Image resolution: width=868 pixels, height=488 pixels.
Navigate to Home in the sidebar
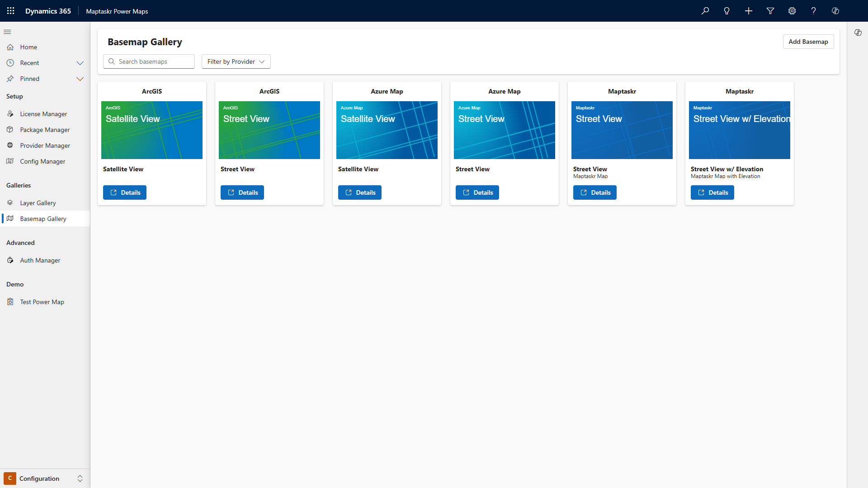(x=28, y=47)
